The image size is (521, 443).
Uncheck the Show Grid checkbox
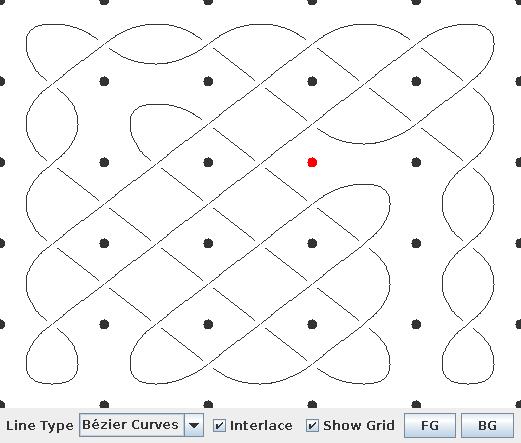click(x=312, y=426)
